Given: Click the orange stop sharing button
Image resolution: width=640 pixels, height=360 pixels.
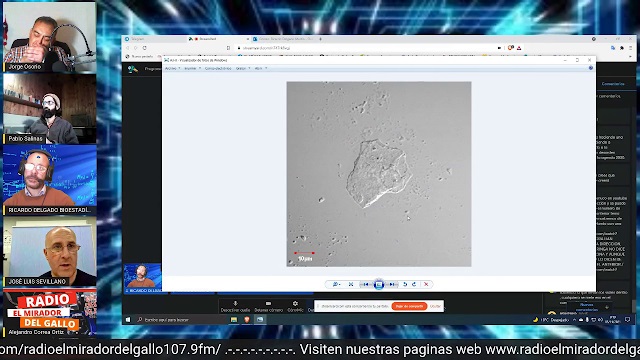Looking at the screenshot, I should coord(409,306).
